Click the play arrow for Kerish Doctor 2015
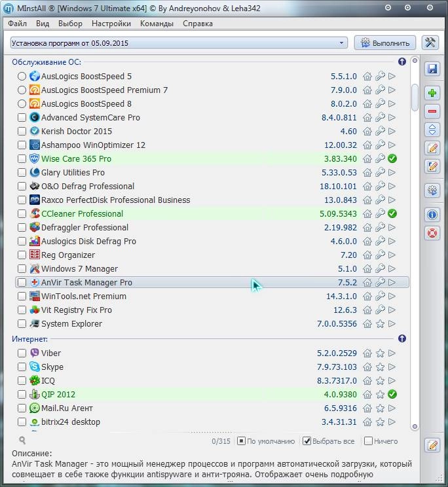Screen dimensions: 448x487 click(x=392, y=131)
